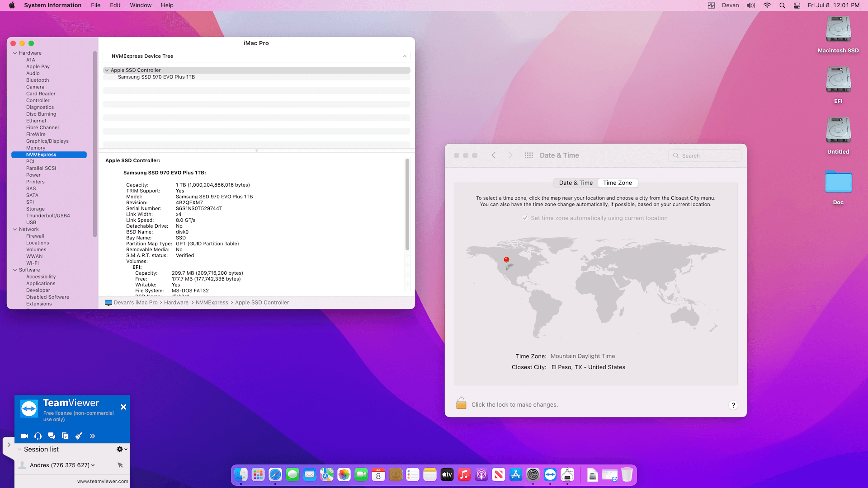The image size is (868, 488).
Task: Open the Macintosh SSD drive icon
Action: 838,30
